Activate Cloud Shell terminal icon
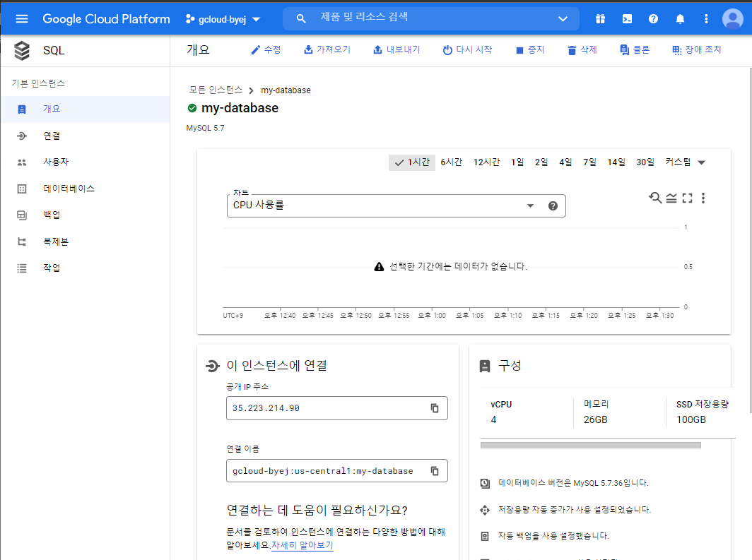752x560 pixels. (x=627, y=18)
